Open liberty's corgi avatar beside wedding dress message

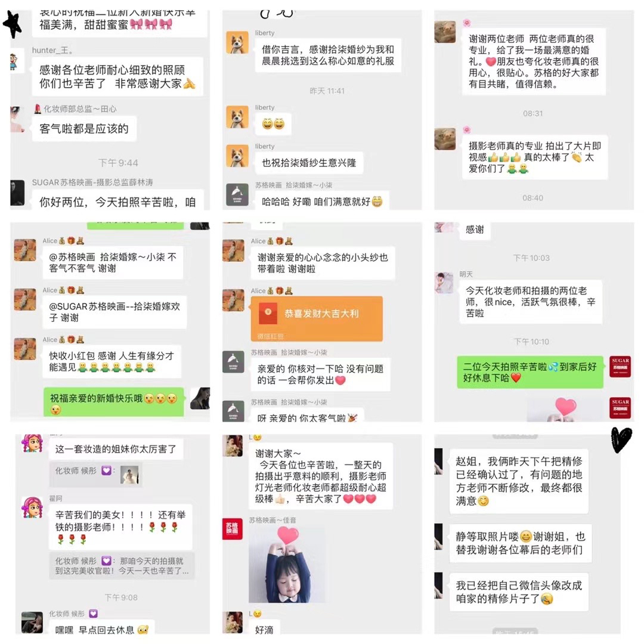point(237,42)
